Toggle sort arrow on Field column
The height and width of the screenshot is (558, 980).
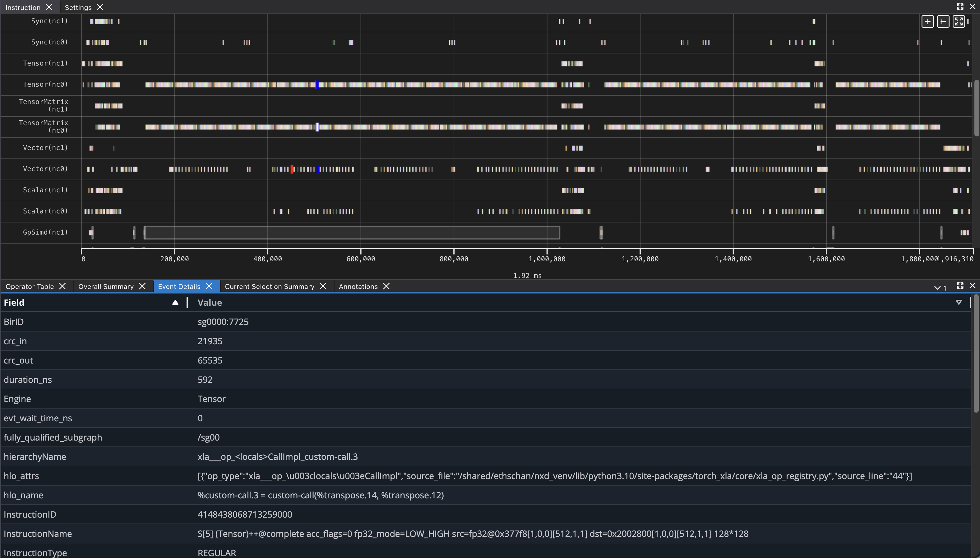tap(175, 302)
